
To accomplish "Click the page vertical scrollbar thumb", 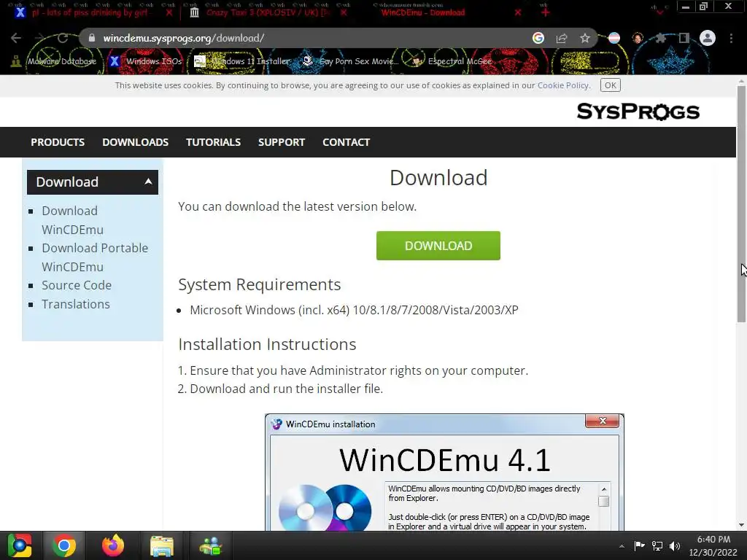I will pyautogui.click(x=741, y=205).
